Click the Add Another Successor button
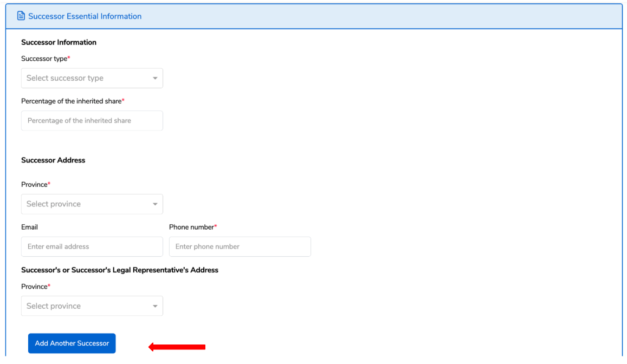Viewport: 627px width, 364px height. click(x=72, y=343)
